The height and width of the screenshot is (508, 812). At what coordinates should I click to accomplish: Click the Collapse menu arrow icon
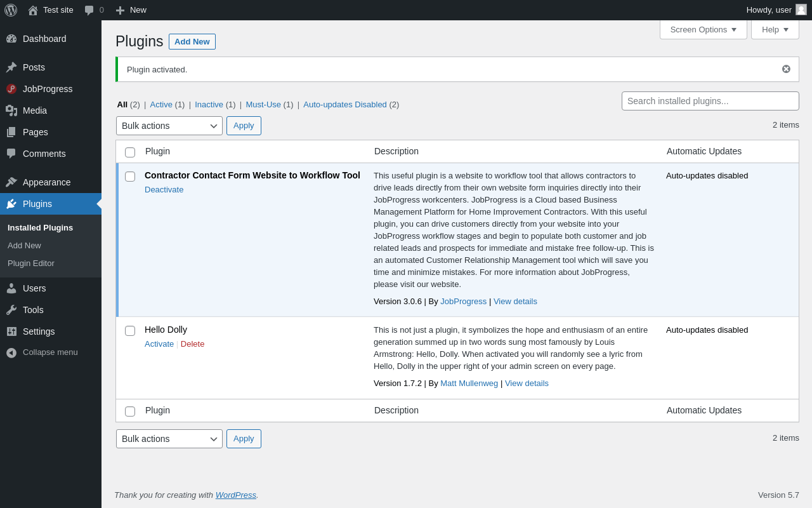click(11, 352)
